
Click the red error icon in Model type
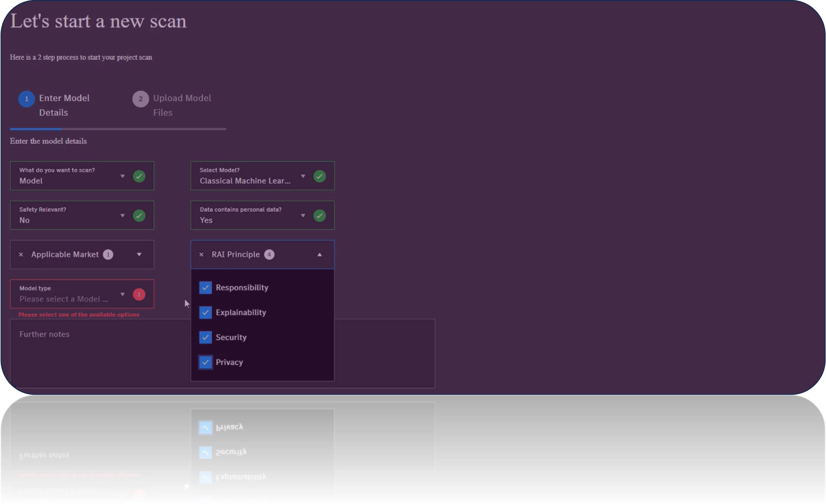pyautogui.click(x=139, y=294)
